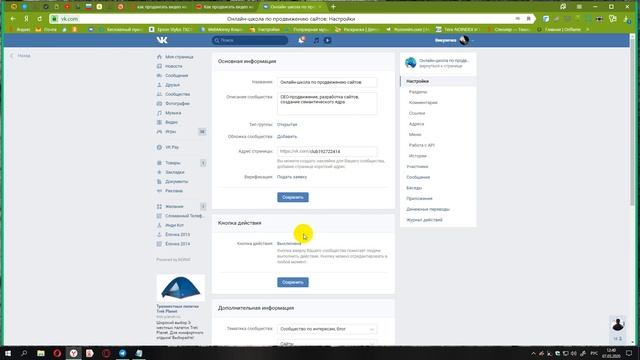Click the Музыка note icon in left menu
Image resolution: width=640 pixels, height=360 pixels.
click(x=159, y=113)
